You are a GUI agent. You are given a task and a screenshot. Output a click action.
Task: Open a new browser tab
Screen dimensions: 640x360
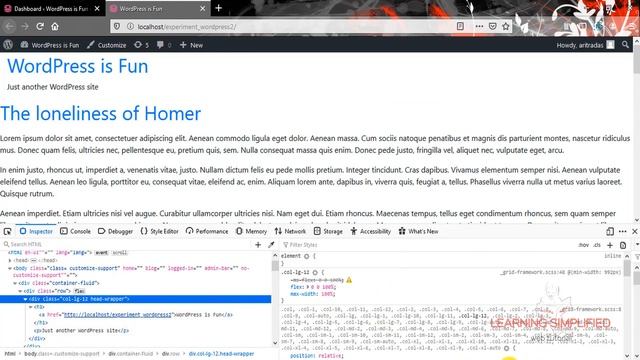coord(218,8)
